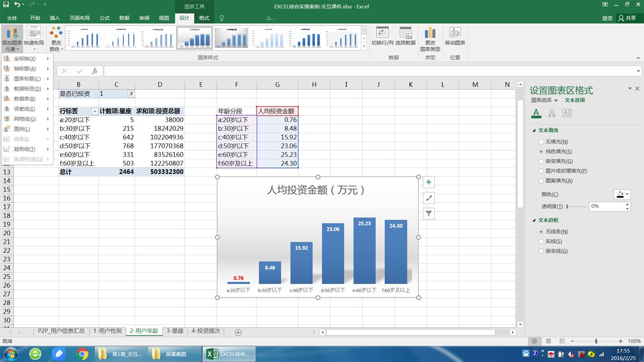Open the 1-用户性别 sheet tab
Viewport: 644px width, 362px height.
[x=107, y=331]
